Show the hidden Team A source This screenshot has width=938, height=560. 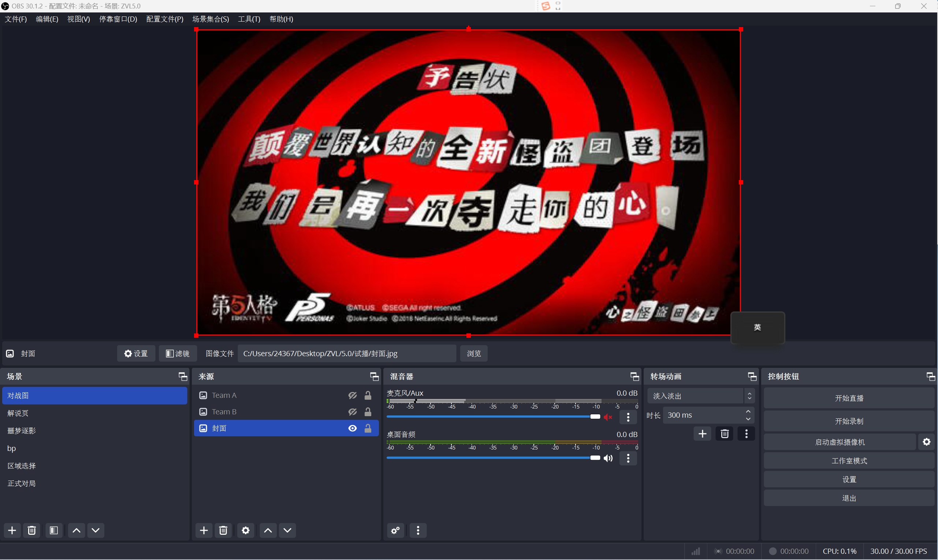pyautogui.click(x=353, y=395)
